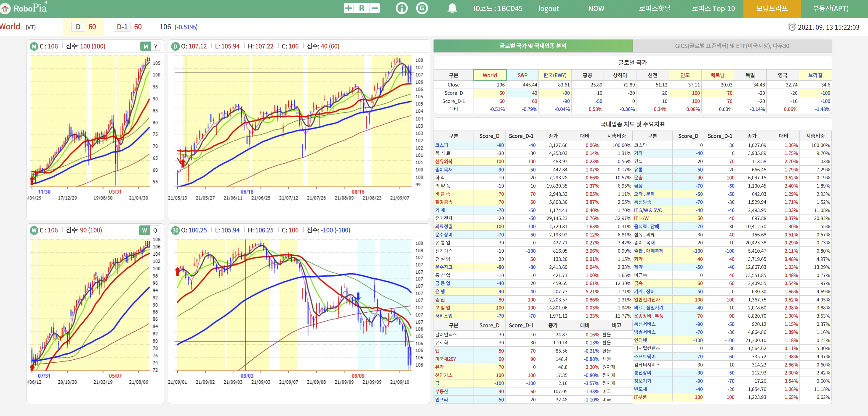Click the plus zoom-in icon

pyautogui.click(x=349, y=8)
